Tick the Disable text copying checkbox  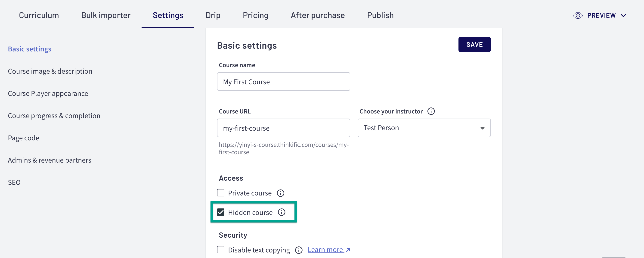pyautogui.click(x=220, y=250)
